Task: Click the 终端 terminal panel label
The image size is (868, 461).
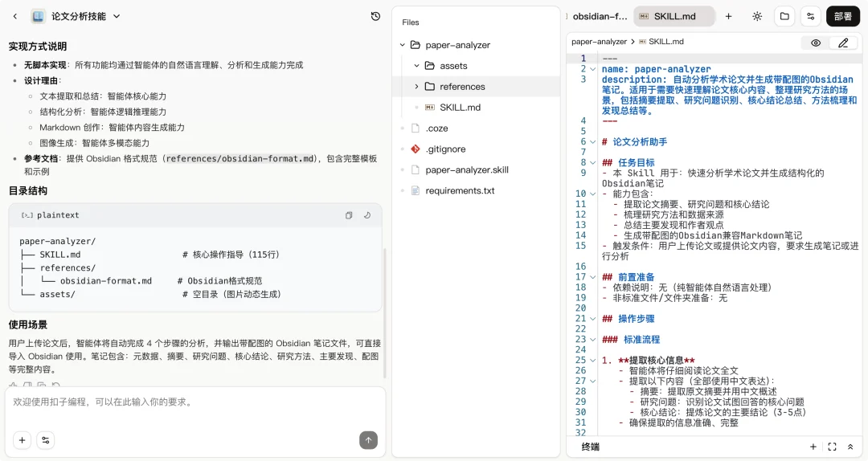Action: [590, 447]
